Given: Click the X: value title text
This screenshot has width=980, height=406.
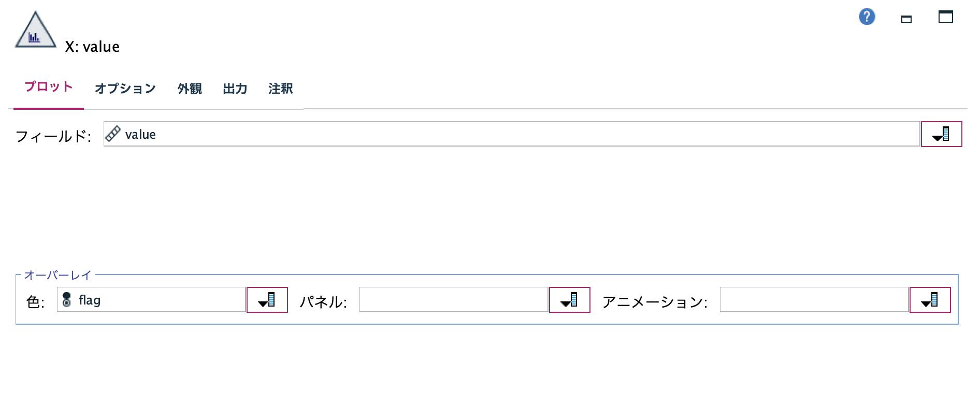Looking at the screenshot, I should (x=92, y=47).
